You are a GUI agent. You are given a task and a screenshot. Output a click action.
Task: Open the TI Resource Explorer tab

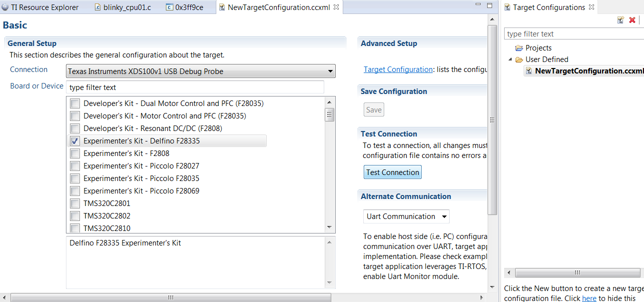[44, 7]
